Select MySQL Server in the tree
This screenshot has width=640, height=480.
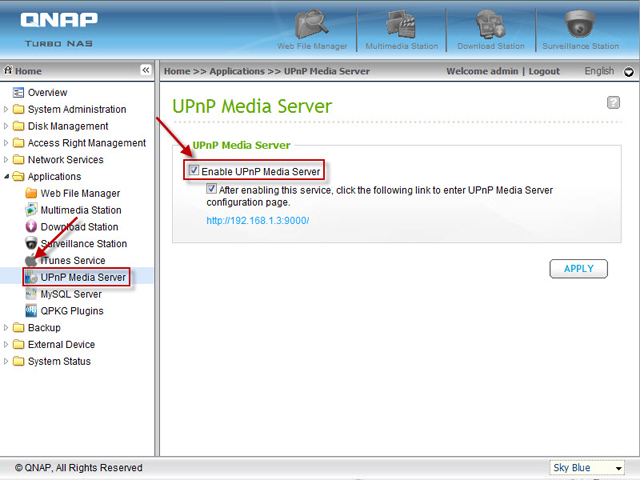tap(71, 294)
